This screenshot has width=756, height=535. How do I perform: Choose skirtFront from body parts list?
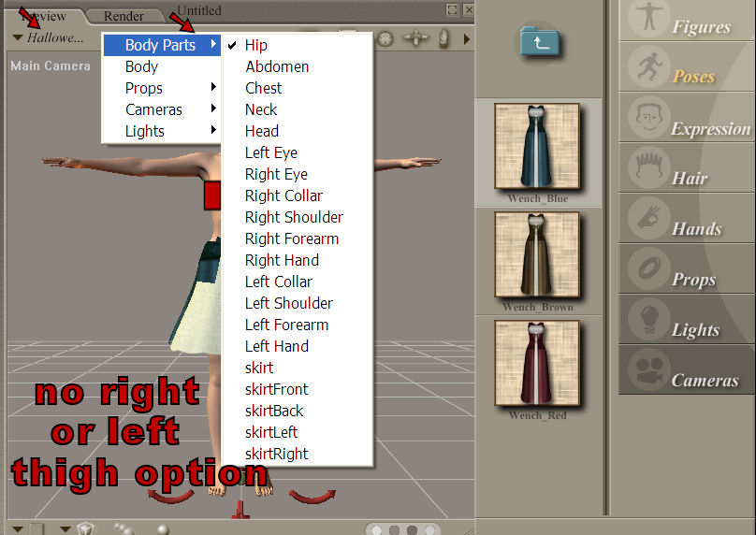point(298,389)
